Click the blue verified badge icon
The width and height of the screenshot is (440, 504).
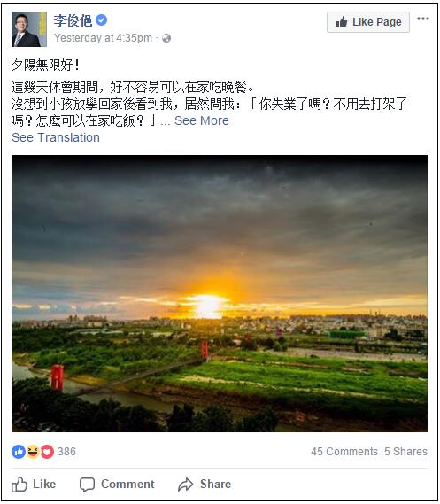(x=101, y=20)
